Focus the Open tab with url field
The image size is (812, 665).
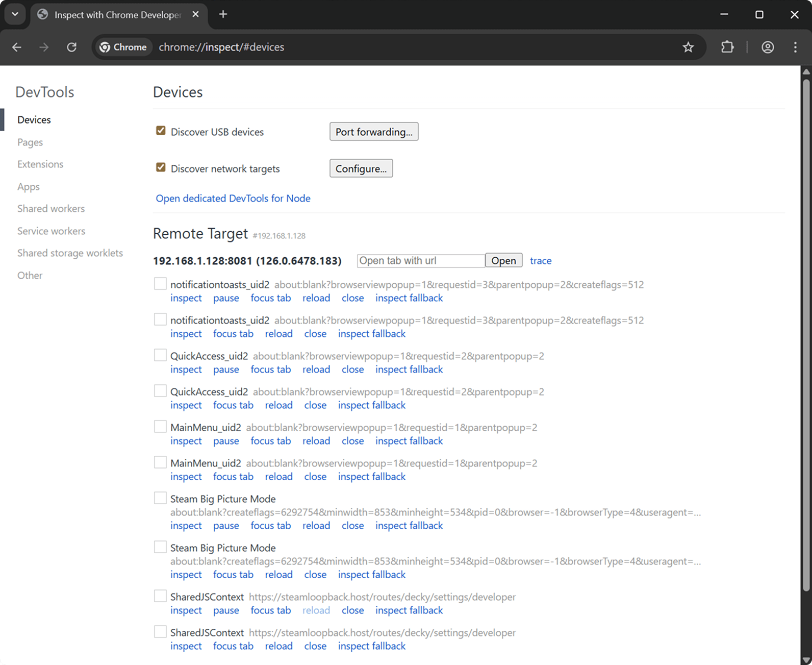pyautogui.click(x=421, y=260)
